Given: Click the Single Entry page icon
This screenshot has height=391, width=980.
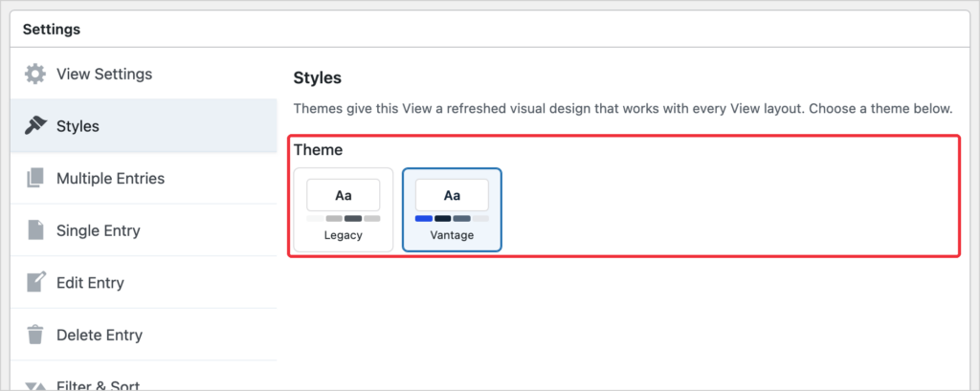Looking at the screenshot, I should tap(35, 230).
